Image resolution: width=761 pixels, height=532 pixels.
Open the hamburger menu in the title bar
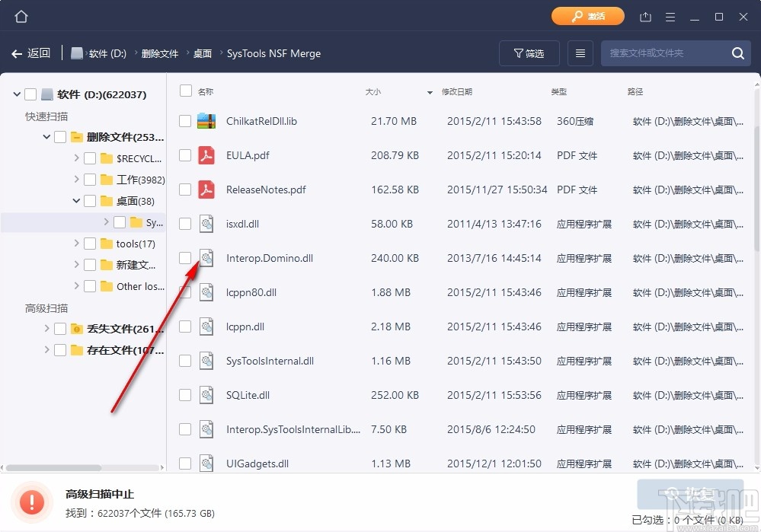(670, 15)
